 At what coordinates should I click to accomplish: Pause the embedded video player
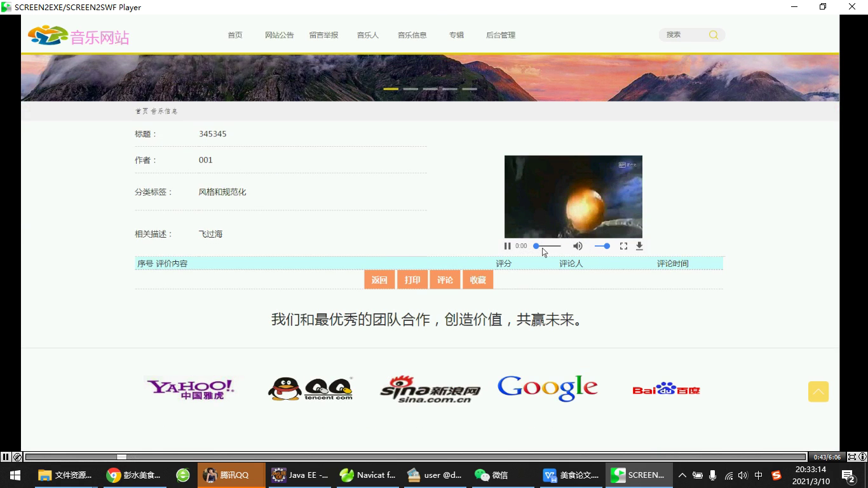tap(507, 246)
